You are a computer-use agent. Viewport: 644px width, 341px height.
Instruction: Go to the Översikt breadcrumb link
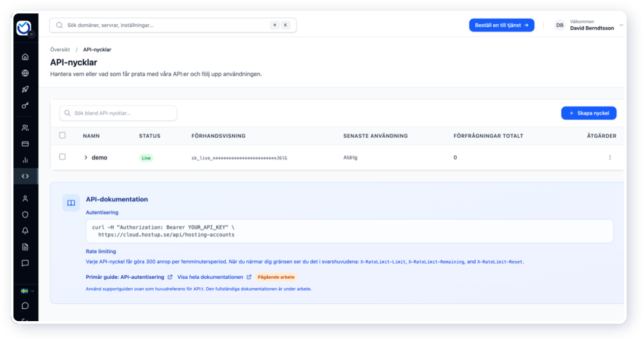tap(60, 49)
